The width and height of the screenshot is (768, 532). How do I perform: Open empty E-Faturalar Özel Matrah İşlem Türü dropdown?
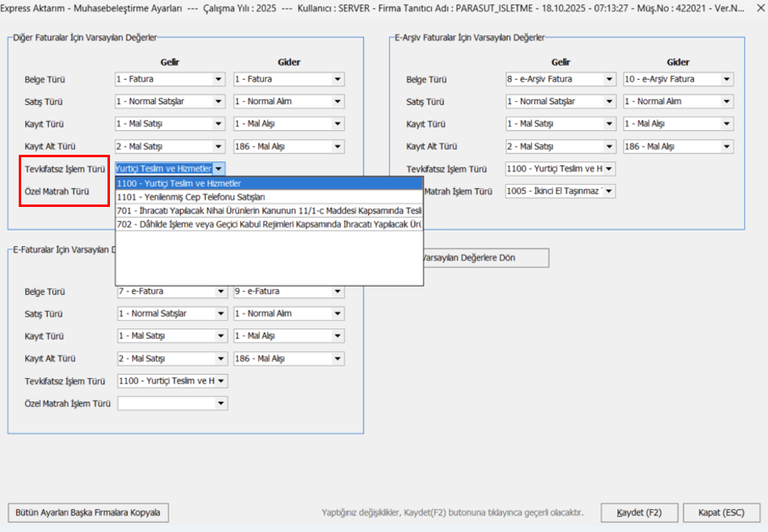173,403
